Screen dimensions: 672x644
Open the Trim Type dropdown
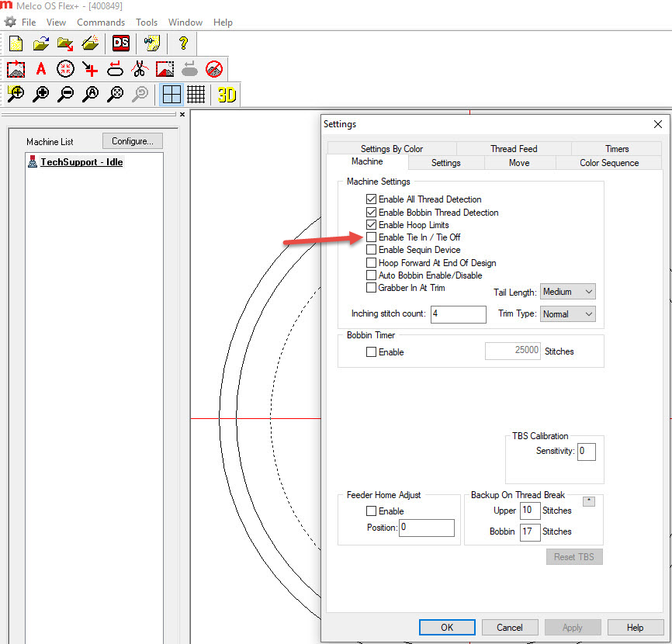pyautogui.click(x=568, y=314)
